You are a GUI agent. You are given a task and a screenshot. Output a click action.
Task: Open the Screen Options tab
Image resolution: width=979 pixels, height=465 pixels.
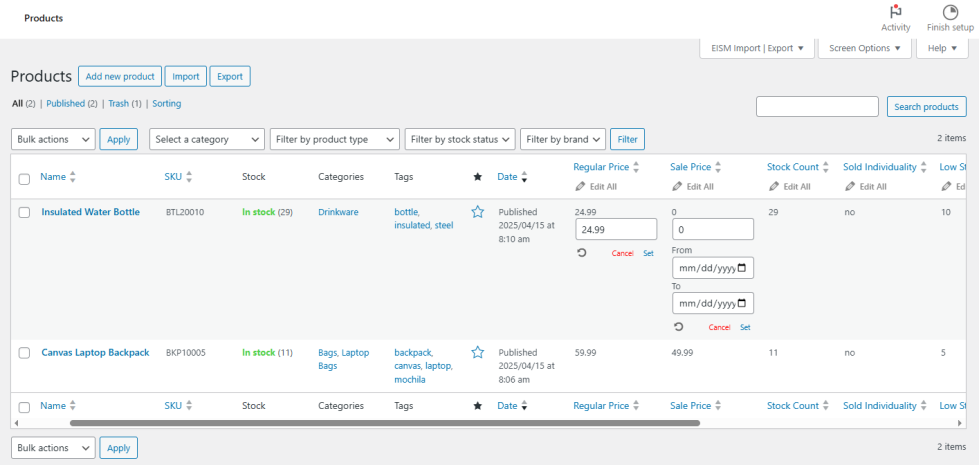tap(864, 48)
